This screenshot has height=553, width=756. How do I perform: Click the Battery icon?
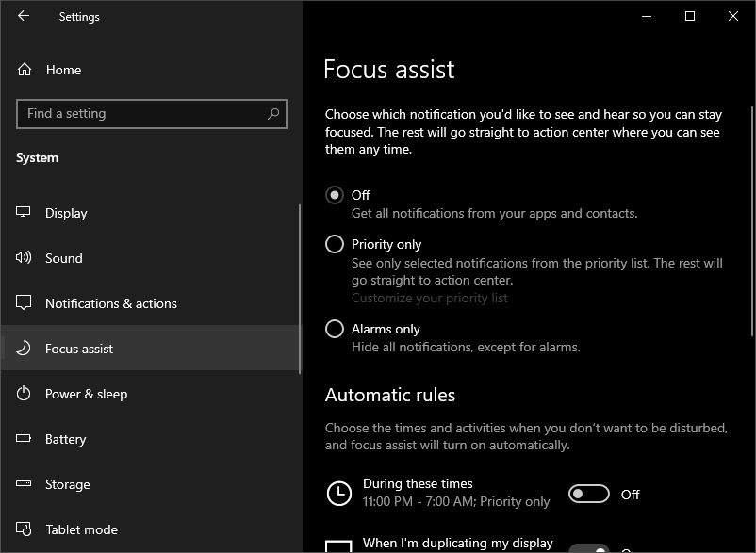[25, 439]
